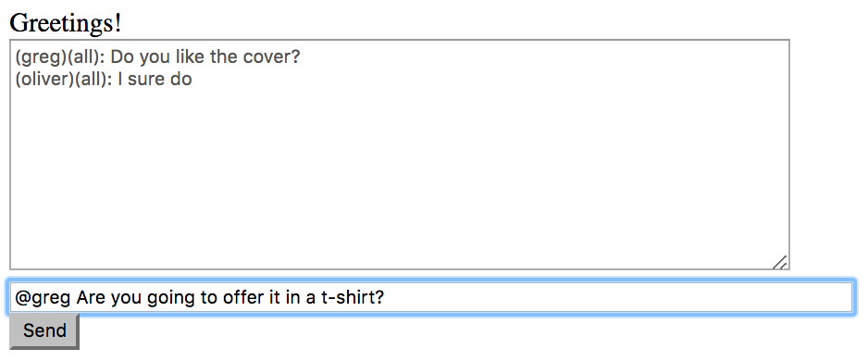Click the (greg) username in chat log
The width and height of the screenshot is (868, 361).
pyautogui.click(x=41, y=57)
